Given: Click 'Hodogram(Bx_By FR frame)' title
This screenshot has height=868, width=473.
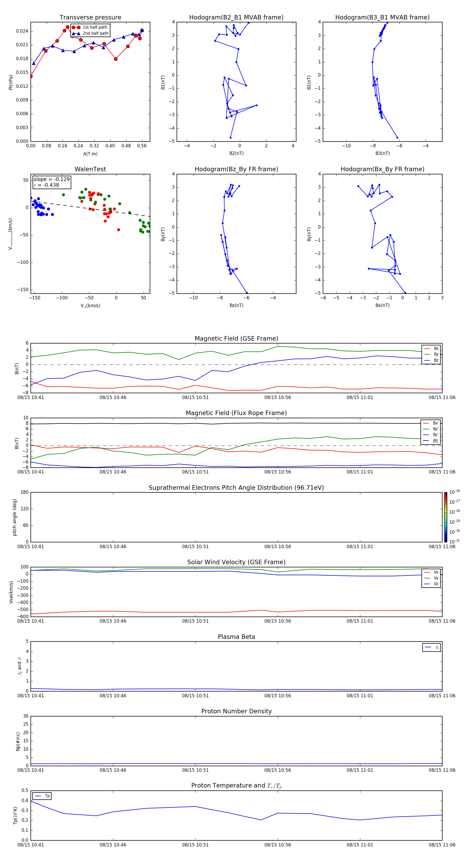Looking at the screenshot, I should pos(382,169).
